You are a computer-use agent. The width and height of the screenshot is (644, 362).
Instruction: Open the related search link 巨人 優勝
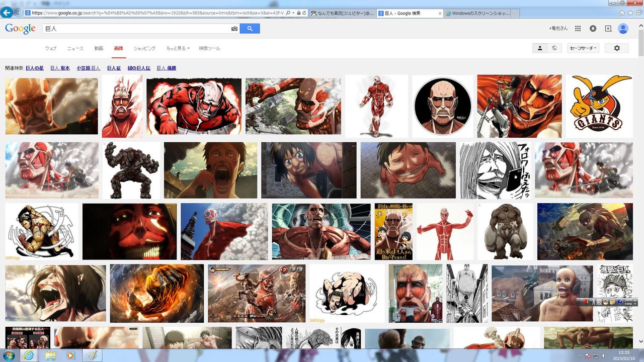(167, 68)
